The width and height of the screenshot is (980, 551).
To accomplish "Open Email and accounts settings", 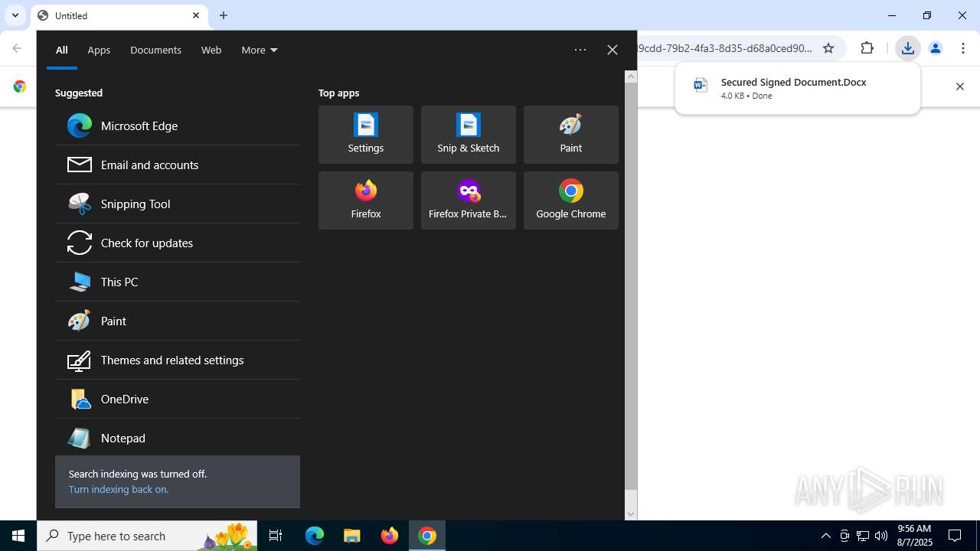I will (178, 165).
